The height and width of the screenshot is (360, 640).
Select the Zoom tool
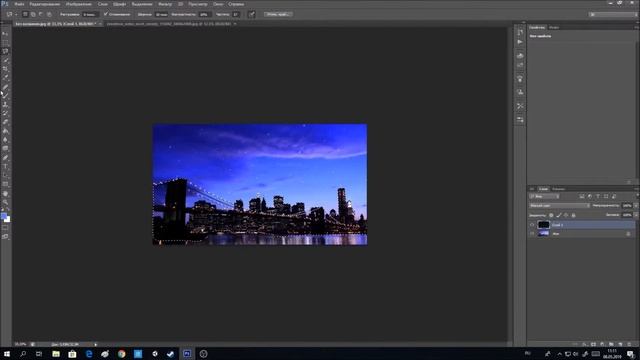(5, 202)
